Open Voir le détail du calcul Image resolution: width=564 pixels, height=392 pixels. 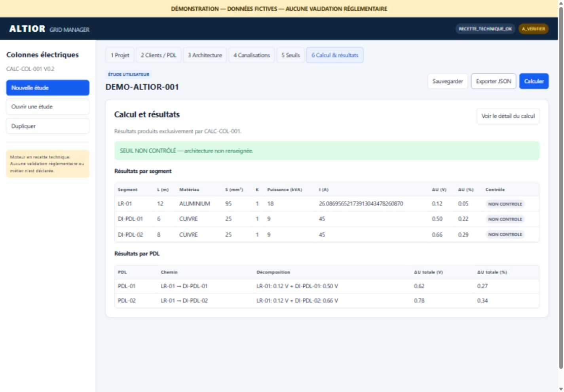point(508,116)
